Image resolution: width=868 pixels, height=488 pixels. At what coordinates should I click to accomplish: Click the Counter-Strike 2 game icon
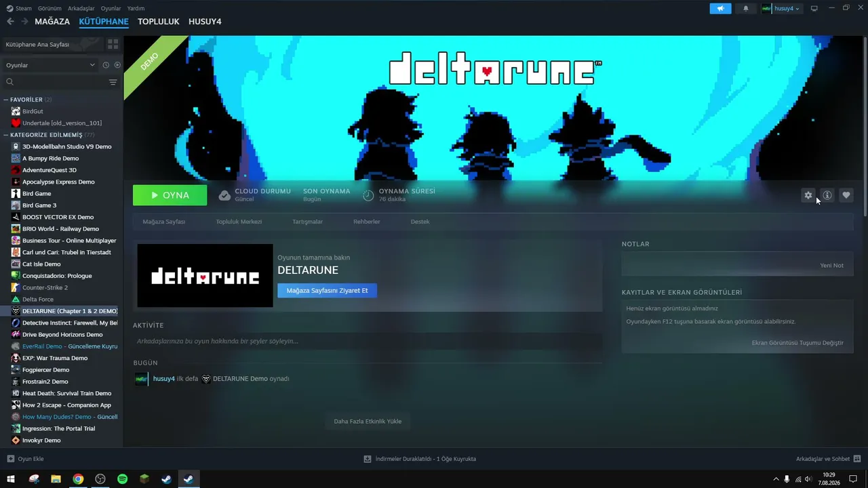(16, 287)
